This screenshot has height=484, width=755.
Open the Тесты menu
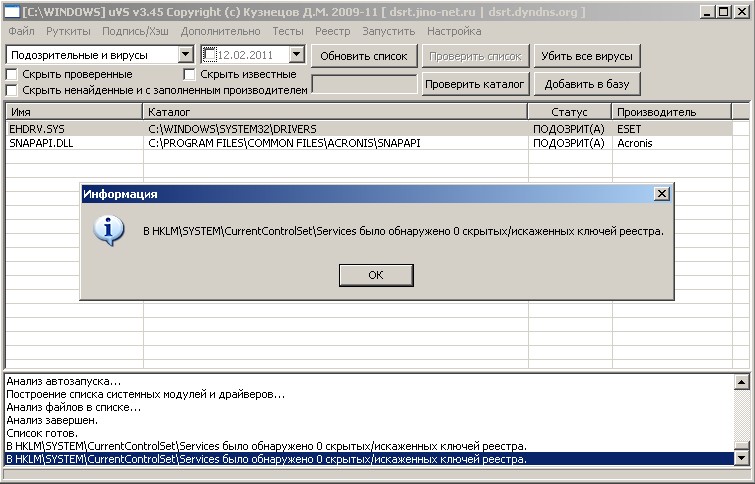point(288,31)
